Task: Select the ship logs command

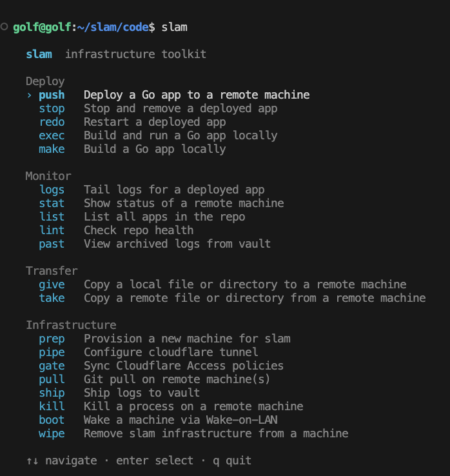Action: 52,393
